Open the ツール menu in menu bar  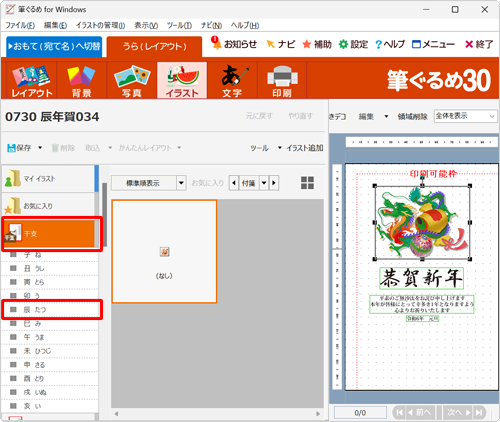click(179, 25)
